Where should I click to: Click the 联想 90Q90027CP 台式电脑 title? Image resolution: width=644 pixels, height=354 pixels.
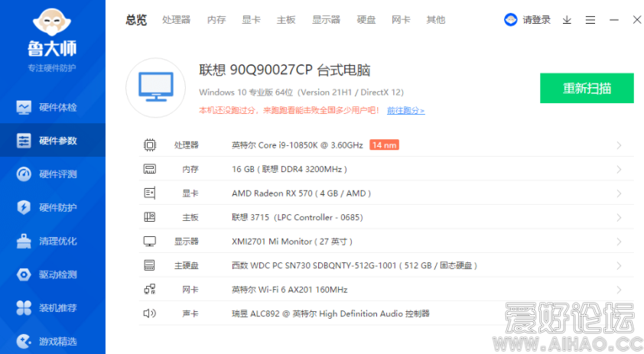pyautogui.click(x=285, y=70)
